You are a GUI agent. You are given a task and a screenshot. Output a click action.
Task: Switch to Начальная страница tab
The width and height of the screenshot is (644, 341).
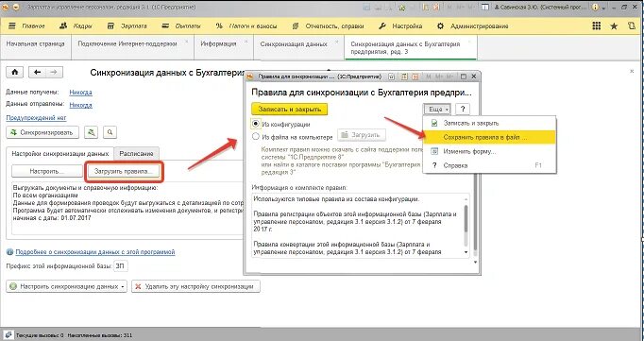coord(35,43)
